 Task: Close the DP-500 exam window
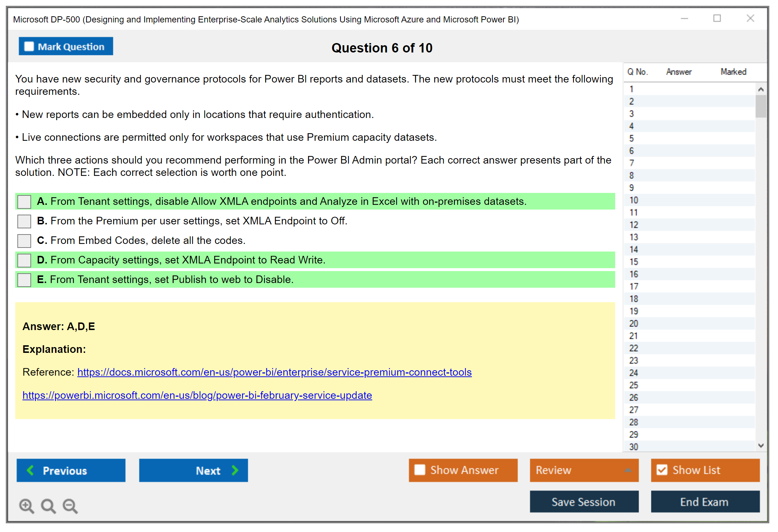click(x=750, y=18)
